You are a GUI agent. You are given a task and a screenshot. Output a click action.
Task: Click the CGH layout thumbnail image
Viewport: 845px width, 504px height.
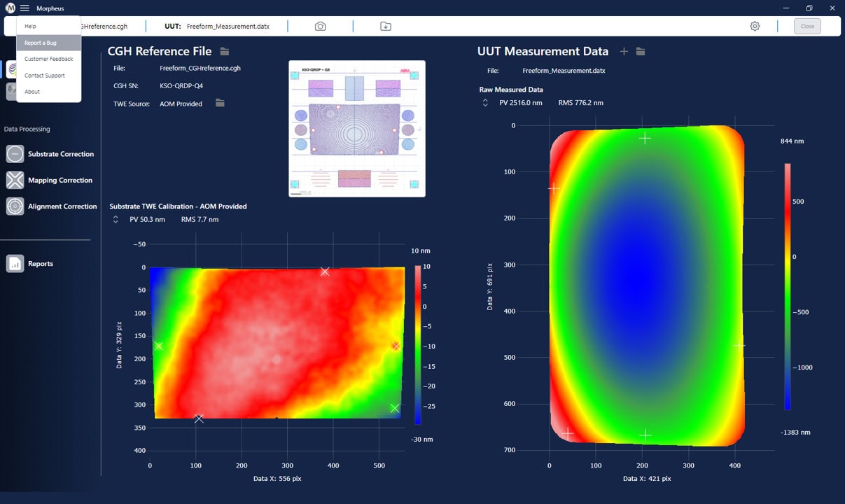(357, 128)
